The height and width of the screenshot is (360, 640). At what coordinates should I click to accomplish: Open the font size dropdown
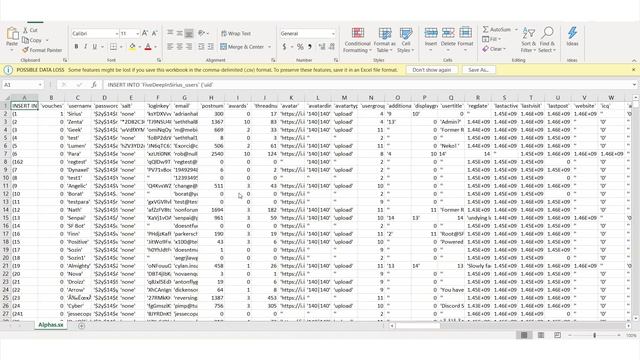coord(137,33)
